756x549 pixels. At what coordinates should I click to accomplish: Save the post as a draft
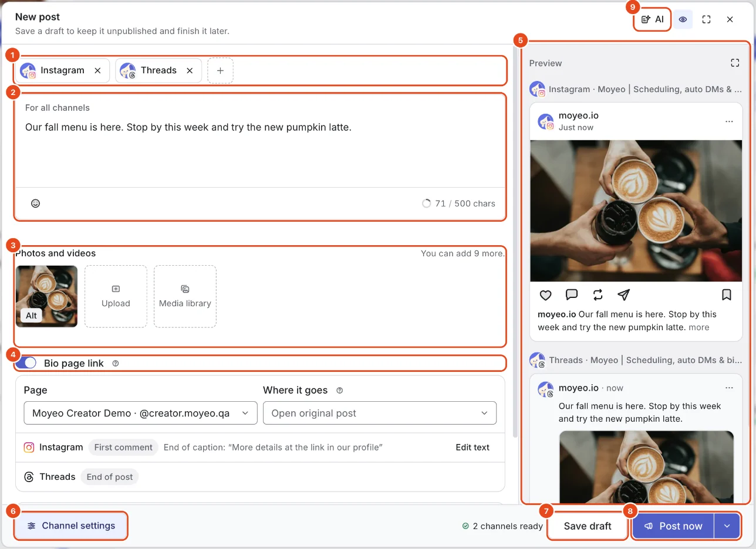(x=588, y=526)
